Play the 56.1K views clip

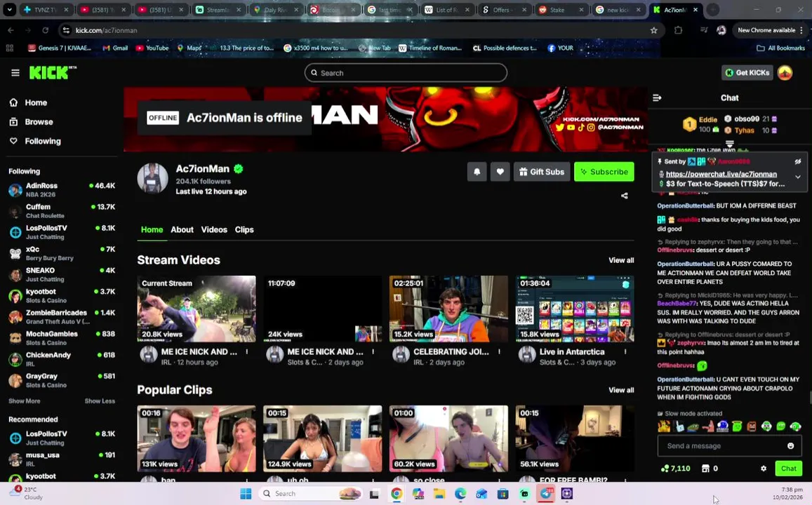point(575,439)
